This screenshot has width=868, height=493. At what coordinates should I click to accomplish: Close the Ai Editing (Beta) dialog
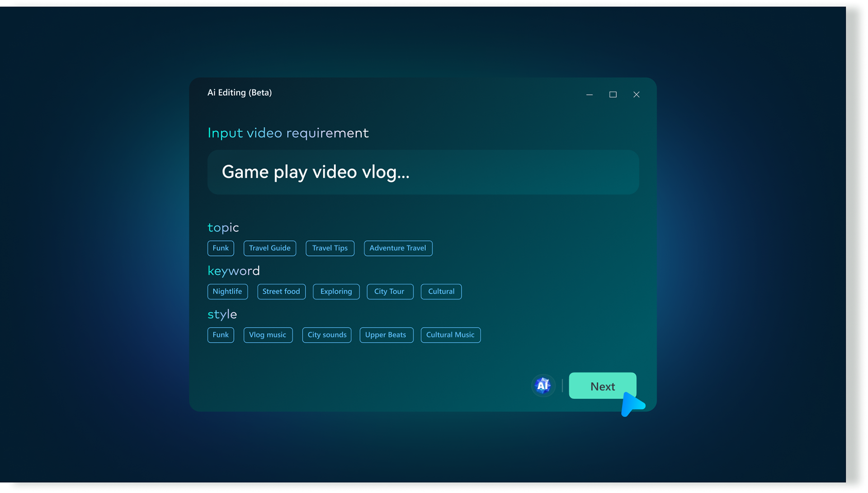tap(636, 94)
